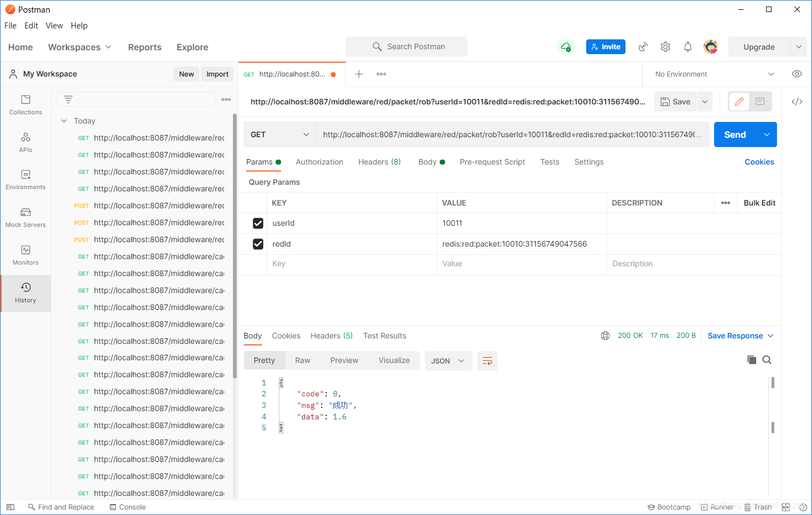Open the Collections sidebar panel
This screenshot has height=515, width=812.
tap(26, 105)
